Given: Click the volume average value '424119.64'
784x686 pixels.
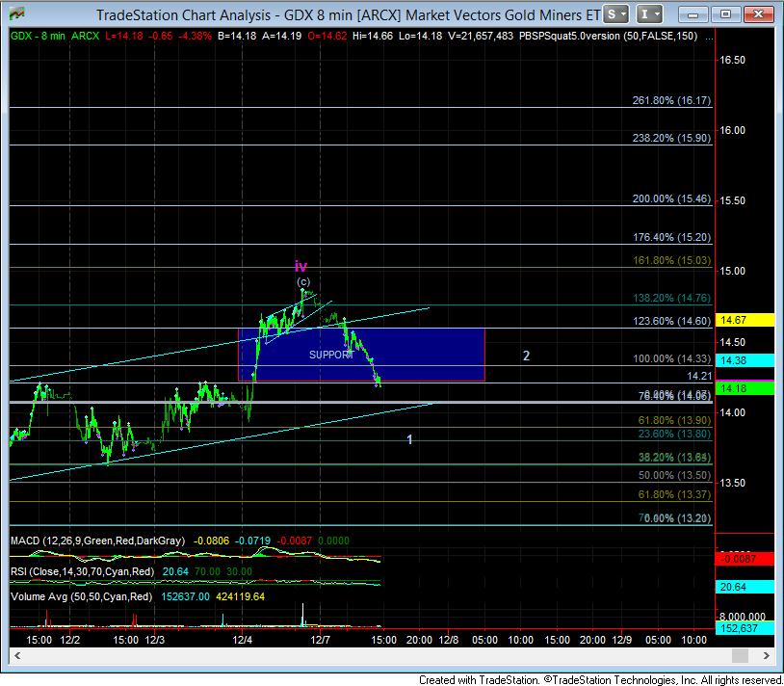Looking at the screenshot, I should pyautogui.click(x=241, y=597).
